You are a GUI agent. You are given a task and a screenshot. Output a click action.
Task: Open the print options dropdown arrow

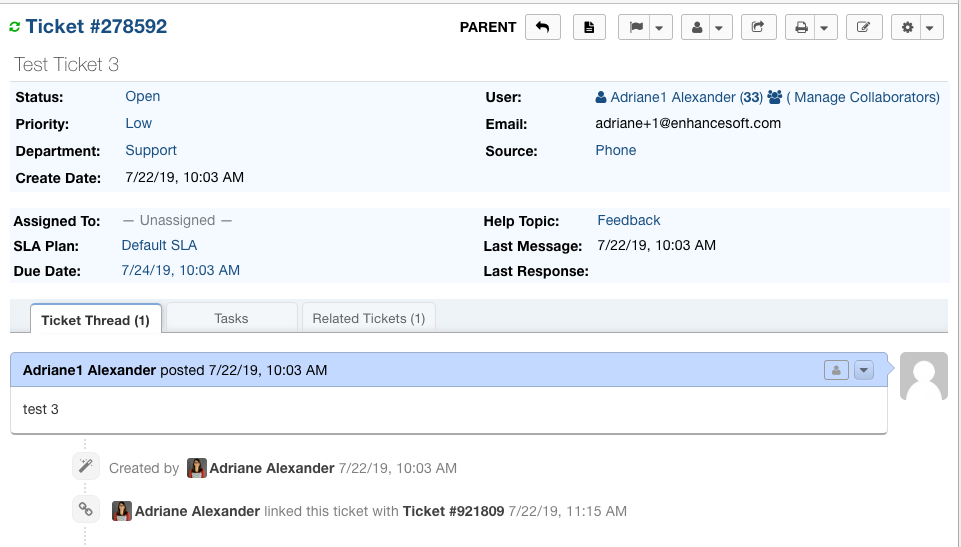(825, 28)
